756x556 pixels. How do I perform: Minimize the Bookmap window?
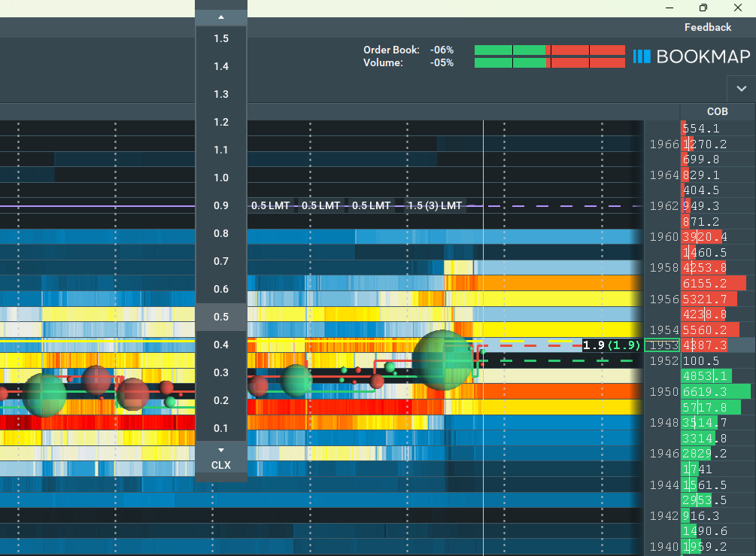click(669, 8)
